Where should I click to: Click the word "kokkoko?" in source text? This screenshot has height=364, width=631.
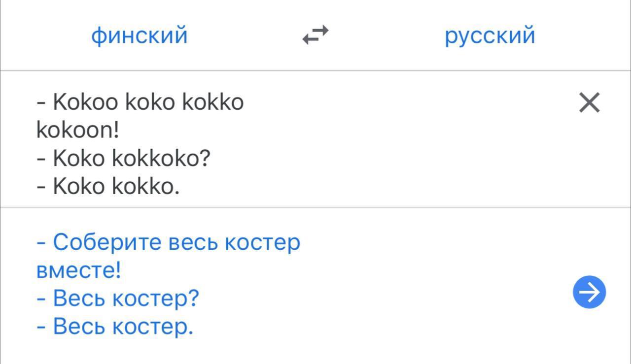pyautogui.click(x=162, y=159)
